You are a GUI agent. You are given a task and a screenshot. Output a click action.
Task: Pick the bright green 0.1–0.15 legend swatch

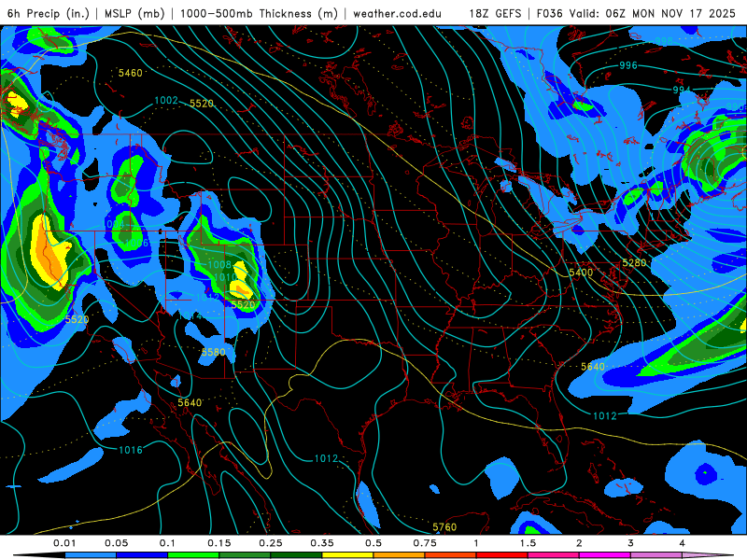pyautogui.click(x=193, y=555)
